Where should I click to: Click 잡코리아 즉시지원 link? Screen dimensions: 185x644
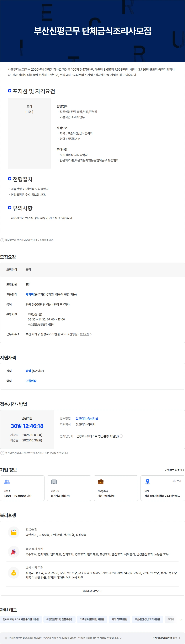pos(87,418)
